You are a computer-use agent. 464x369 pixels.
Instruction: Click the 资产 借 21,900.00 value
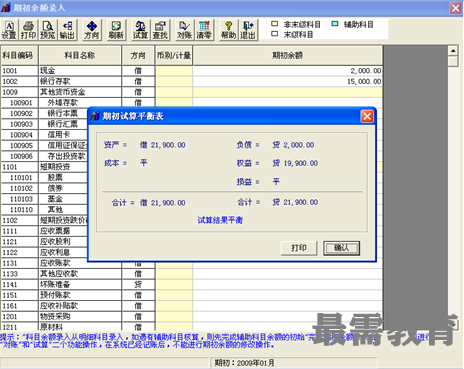point(163,145)
